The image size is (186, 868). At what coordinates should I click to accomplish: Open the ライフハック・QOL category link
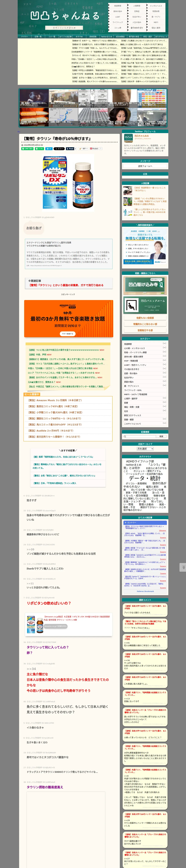tap(133, 390)
